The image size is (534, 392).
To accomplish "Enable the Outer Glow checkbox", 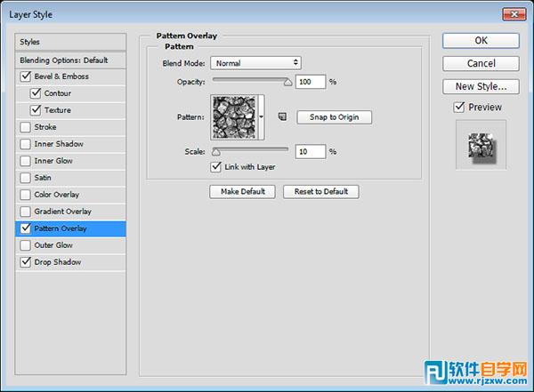I will [x=26, y=245].
